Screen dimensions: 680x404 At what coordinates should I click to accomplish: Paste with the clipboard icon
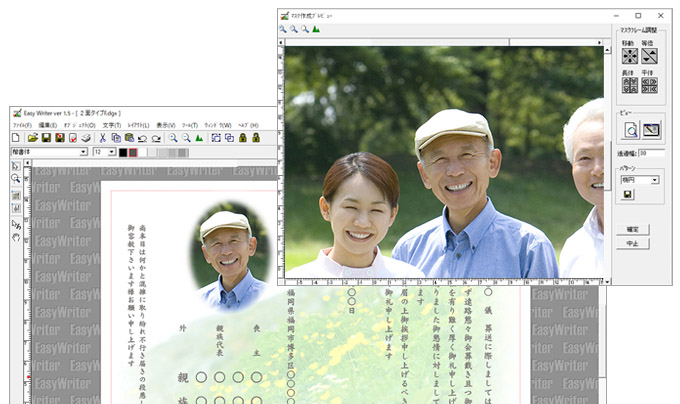coord(129,138)
